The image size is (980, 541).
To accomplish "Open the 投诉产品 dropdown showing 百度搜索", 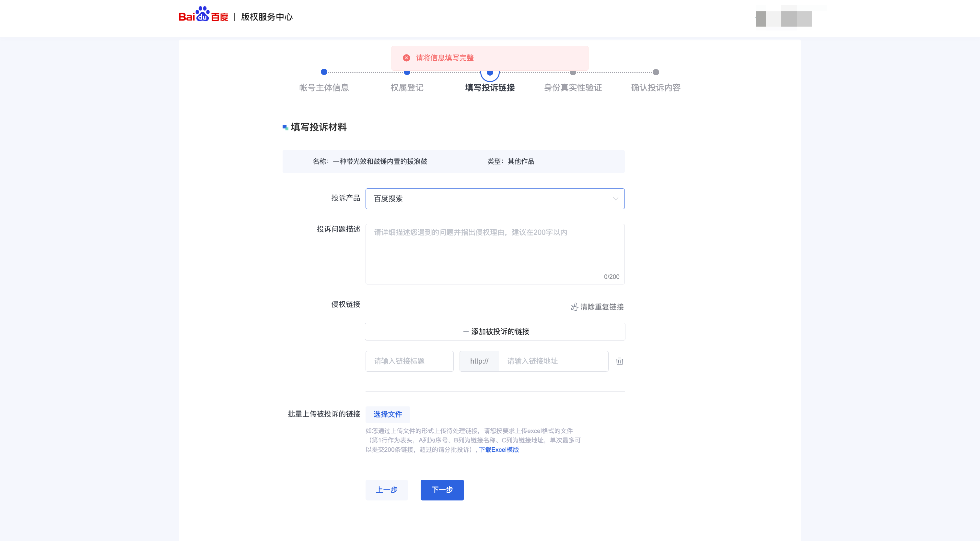I will (x=495, y=199).
